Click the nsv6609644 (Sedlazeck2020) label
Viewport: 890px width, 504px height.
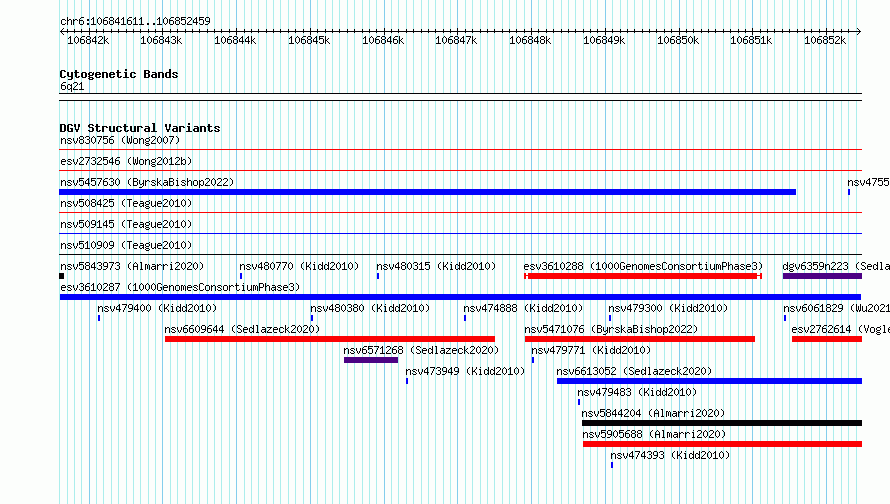pos(242,329)
